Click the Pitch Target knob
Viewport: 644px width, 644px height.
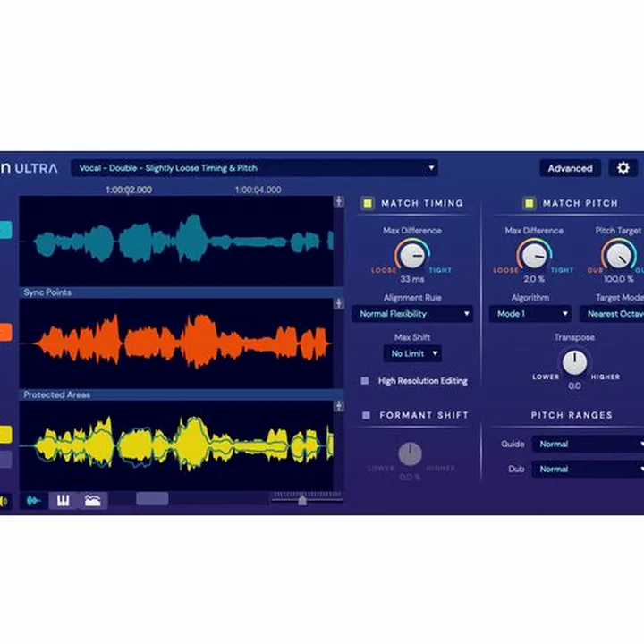click(x=619, y=256)
